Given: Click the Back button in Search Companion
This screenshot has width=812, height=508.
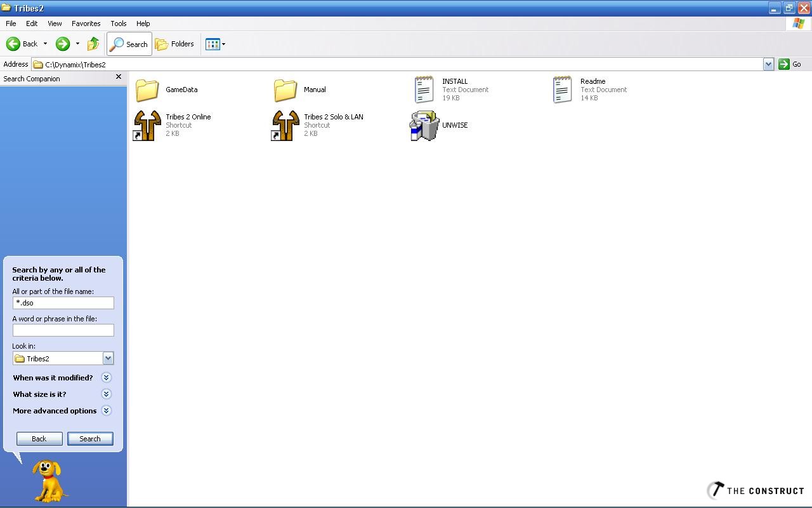Looking at the screenshot, I should (39, 439).
